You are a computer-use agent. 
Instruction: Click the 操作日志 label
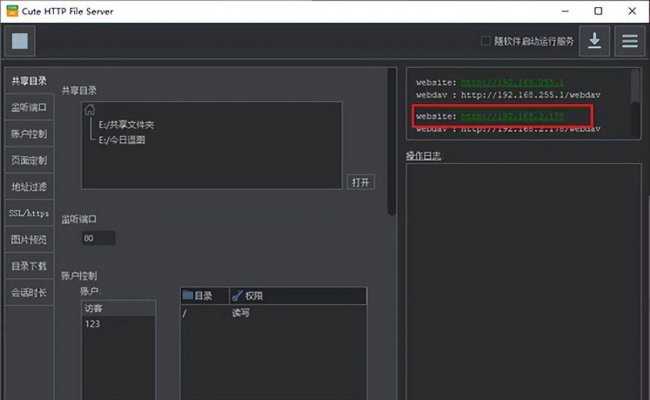(423, 156)
